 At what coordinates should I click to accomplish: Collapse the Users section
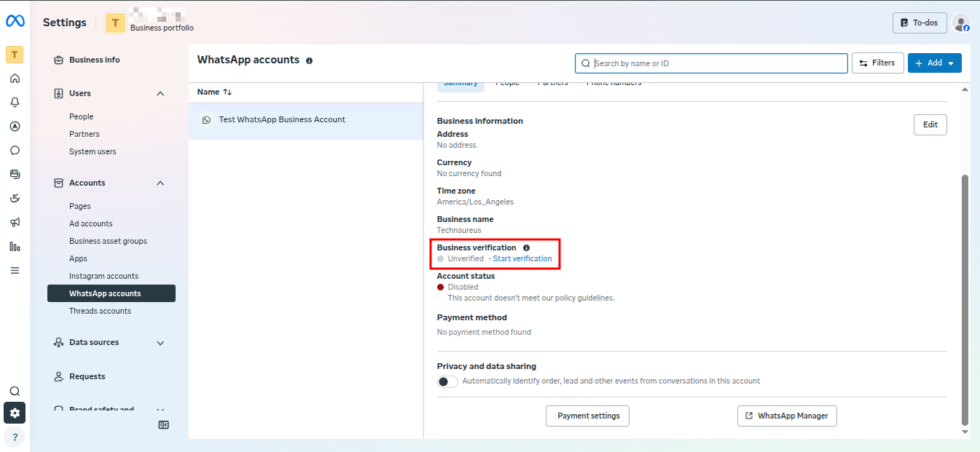pyautogui.click(x=160, y=94)
